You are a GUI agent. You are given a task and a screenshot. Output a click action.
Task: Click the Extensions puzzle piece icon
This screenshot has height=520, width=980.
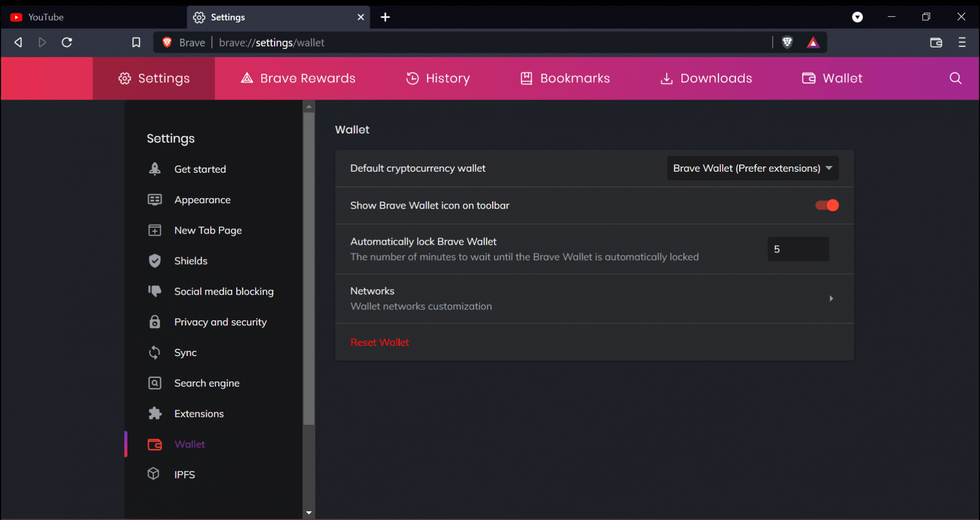pyautogui.click(x=155, y=413)
